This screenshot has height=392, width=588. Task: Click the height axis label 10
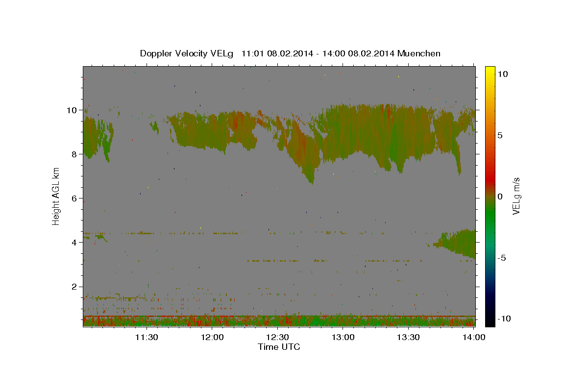pyautogui.click(x=73, y=110)
